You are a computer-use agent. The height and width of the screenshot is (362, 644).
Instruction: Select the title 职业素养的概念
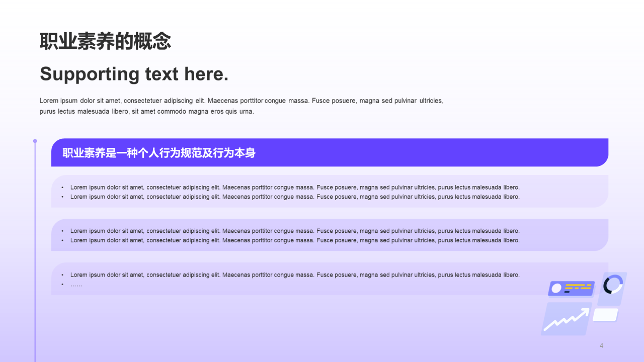pos(105,41)
